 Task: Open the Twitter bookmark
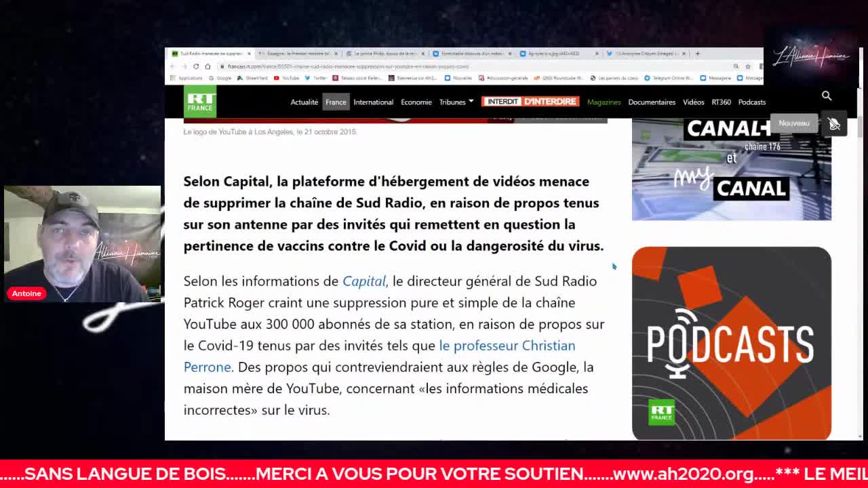[x=316, y=78]
